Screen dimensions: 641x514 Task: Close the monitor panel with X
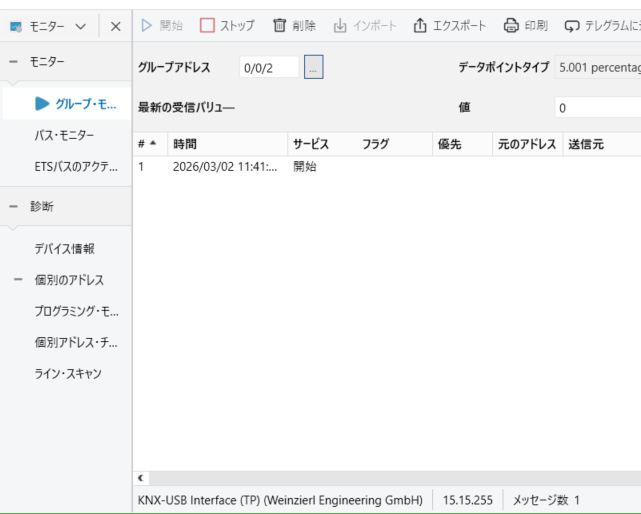(116, 26)
